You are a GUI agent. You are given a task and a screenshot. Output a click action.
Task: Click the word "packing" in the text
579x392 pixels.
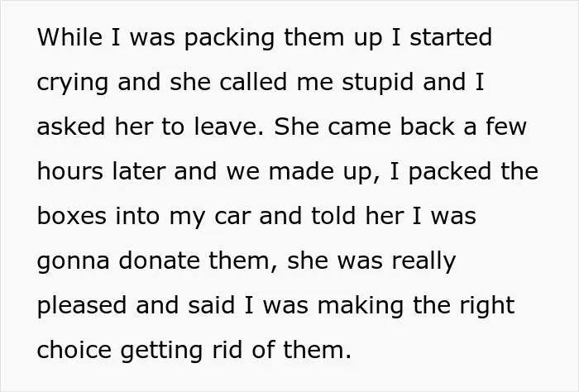pos(229,39)
